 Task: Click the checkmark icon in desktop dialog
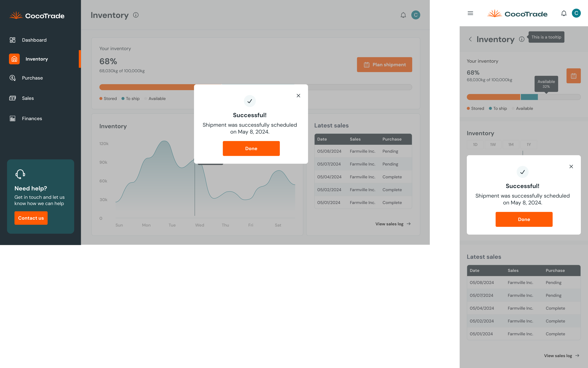tap(250, 101)
